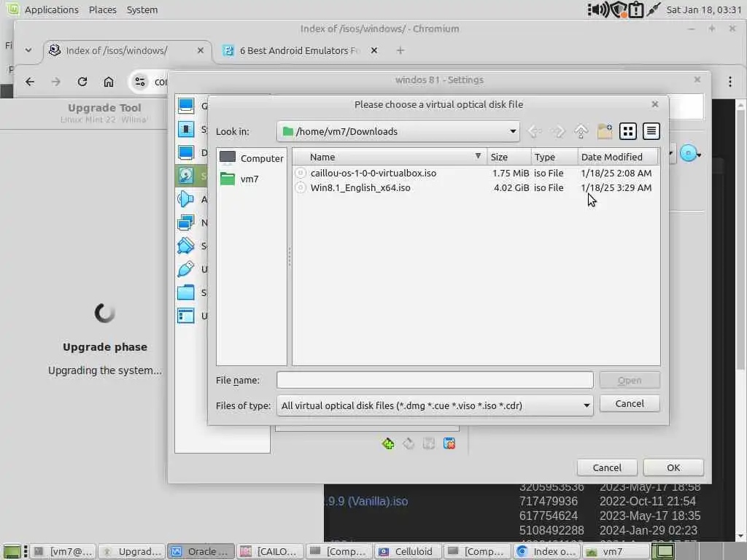
Task: Open the Files of type dropdown
Action: [435, 405]
